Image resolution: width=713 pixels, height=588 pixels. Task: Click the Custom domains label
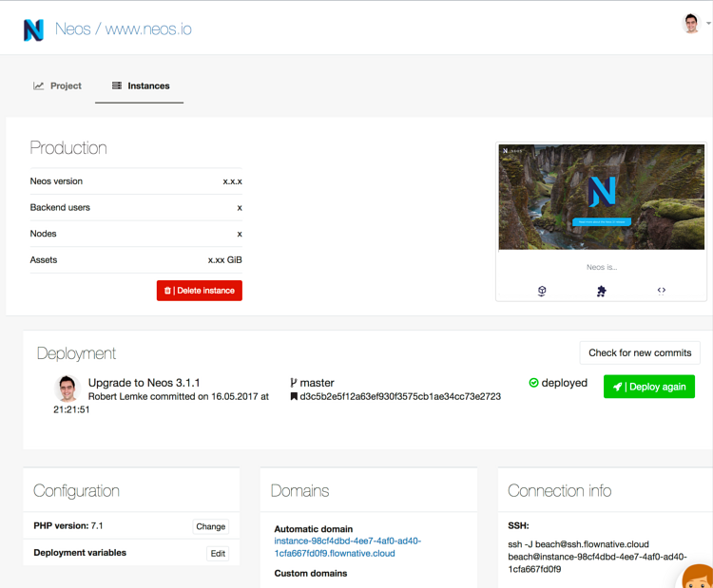coord(311,574)
